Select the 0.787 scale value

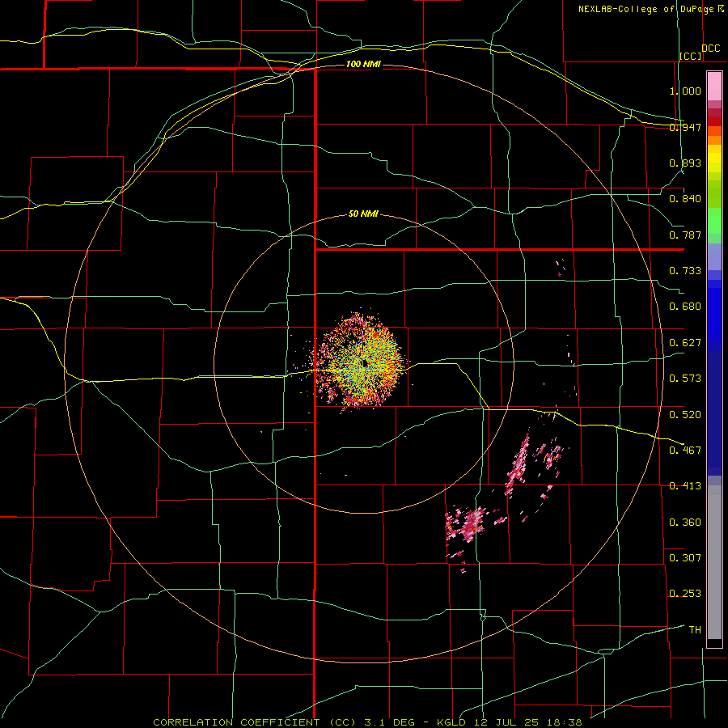[685, 235]
